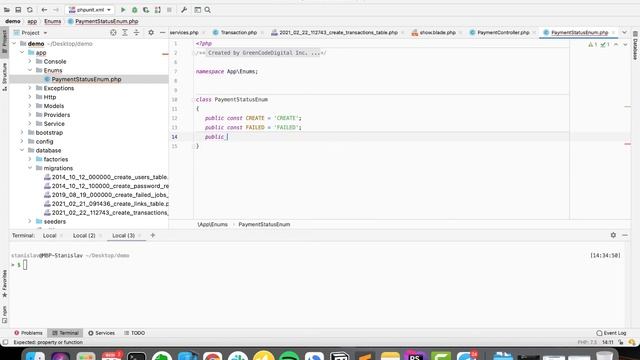Collapse the demo project root folder
This screenshot has height=360, width=640.
tap(14, 44)
